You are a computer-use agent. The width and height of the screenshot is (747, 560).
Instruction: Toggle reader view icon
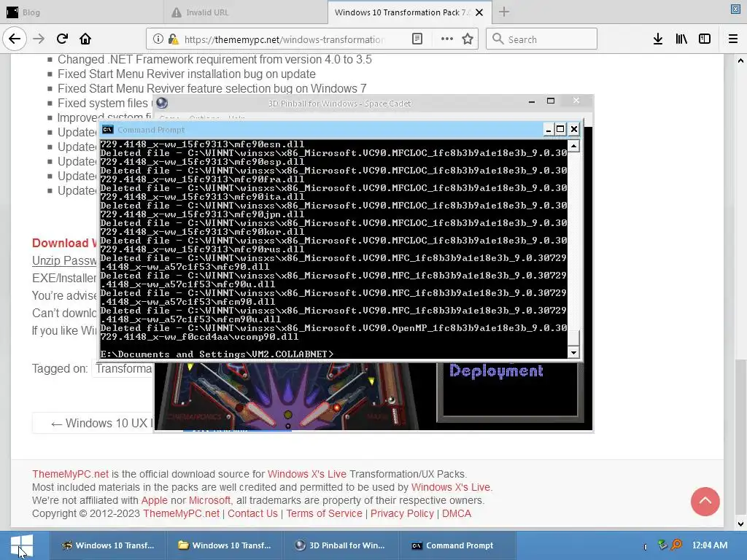pos(417,39)
